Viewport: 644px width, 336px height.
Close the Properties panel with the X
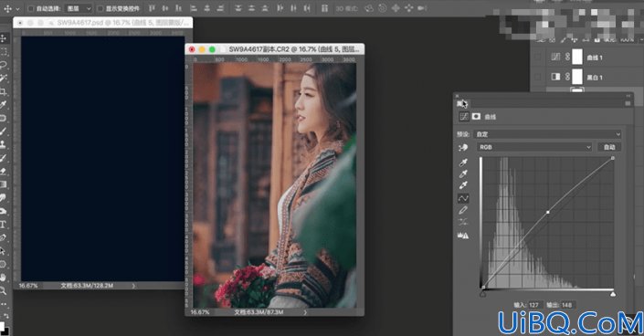pyautogui.click(x=457, y=96)
